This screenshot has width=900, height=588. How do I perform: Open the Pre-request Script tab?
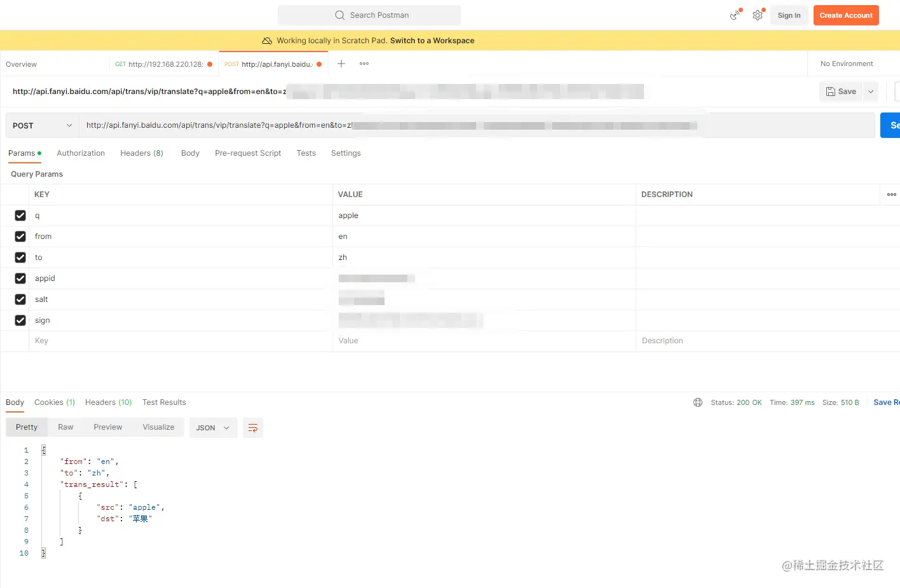248,153
